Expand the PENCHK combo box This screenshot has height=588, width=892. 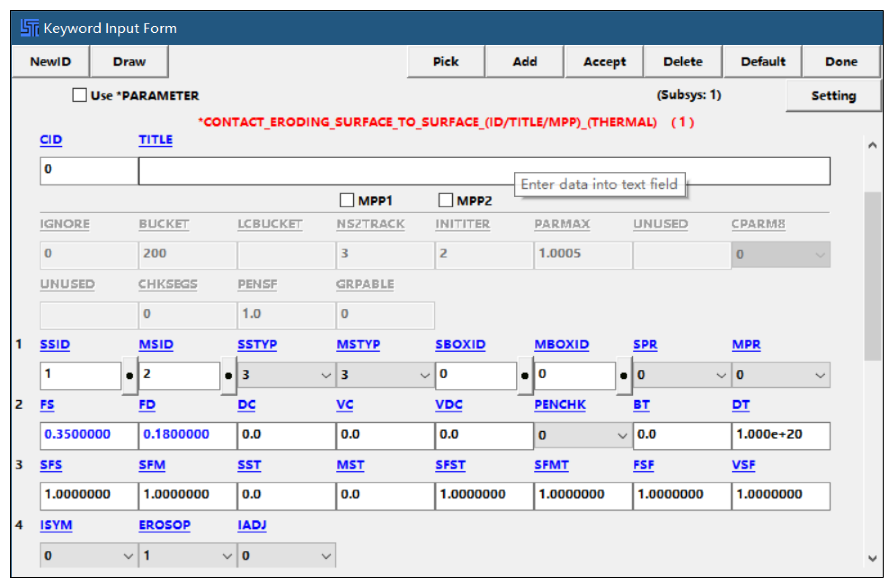pyautogui.click(x=583, y=435)
